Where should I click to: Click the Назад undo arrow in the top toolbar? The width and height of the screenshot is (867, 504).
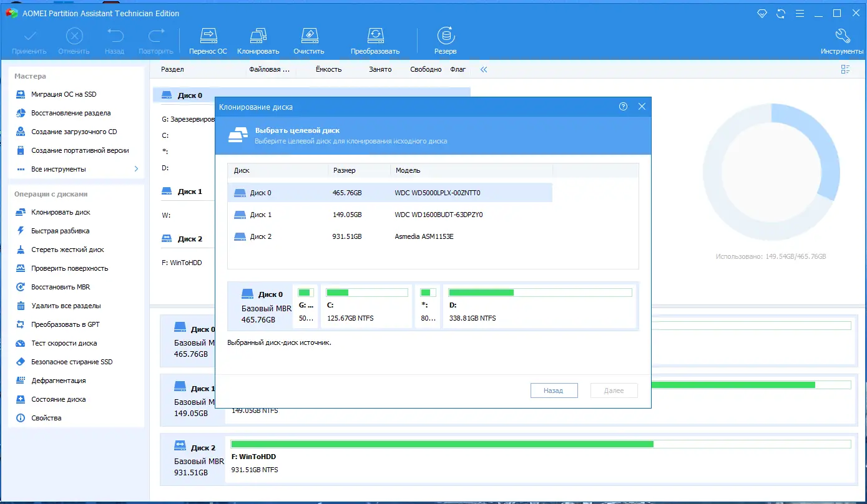pyautogui.click(x=115, y=36)
